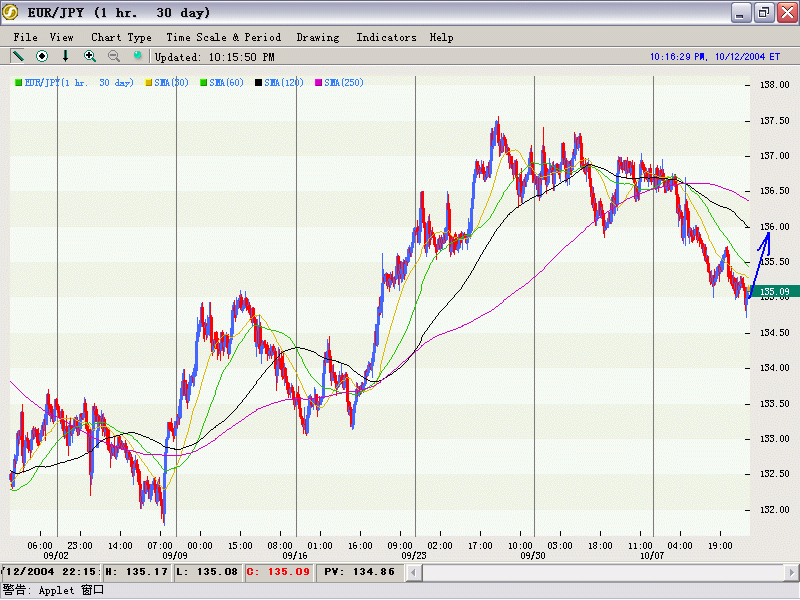Screen dimensions: 800x600
Task: Zoom in on the chart
Action: pyautogui.click(x=90, y=57)
